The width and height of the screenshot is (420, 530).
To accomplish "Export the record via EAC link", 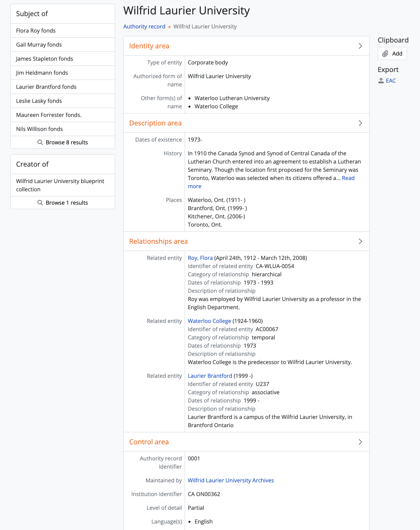I will pyautogui.click(x=391, y=81).
